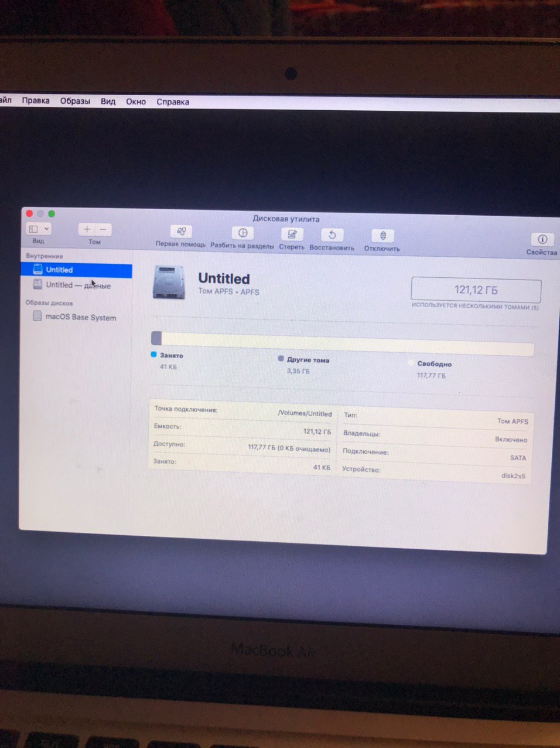Screen dimensions: 560x748
Task: Open the Образы menu
Action: [x=75, y=101]
